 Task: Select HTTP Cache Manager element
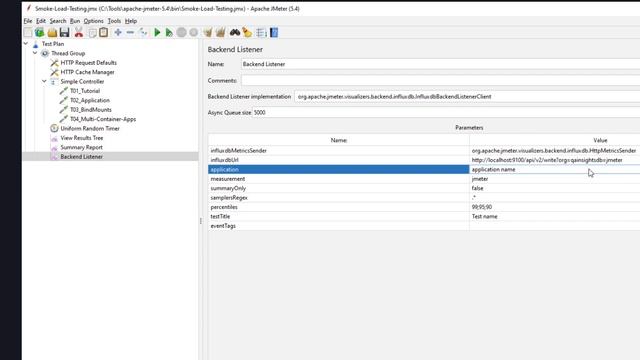(x=87, y=72)
